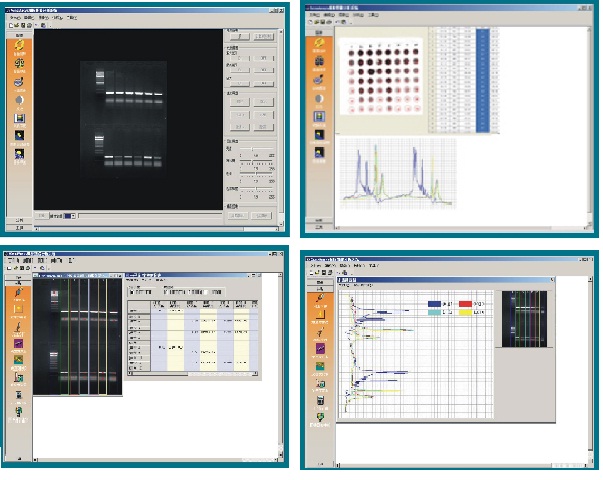The image size is (603, 480).
Task: Click yellow circular-arrows icon in dot blot window sidebar
Action: [x=319, y=43]
